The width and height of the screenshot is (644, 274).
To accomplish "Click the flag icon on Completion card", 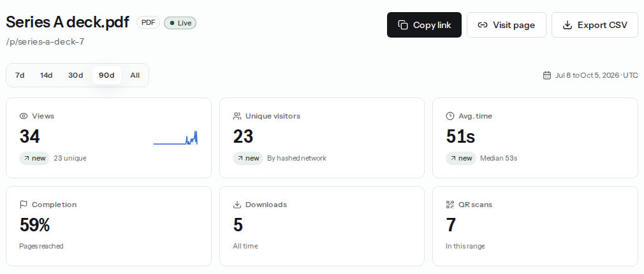I will click(24, 205).
